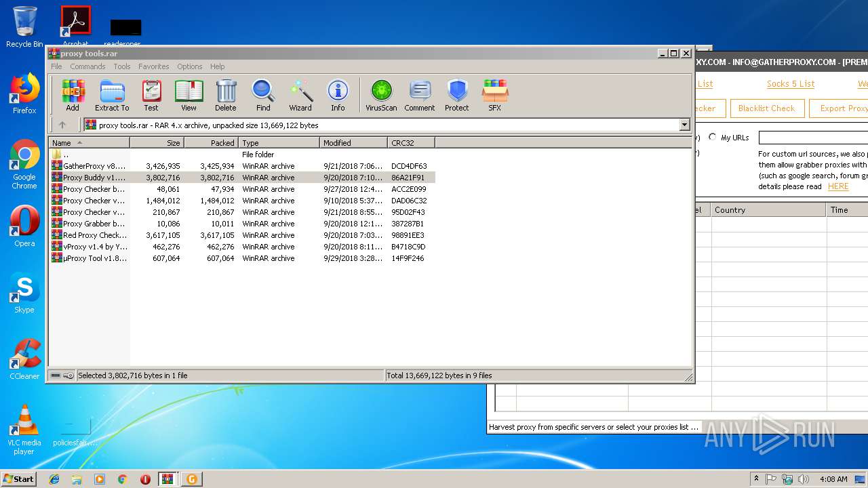Select the Proxy Grabber archive row
Viewport: 868px width, 488px height.
click(x=242, y=224)
